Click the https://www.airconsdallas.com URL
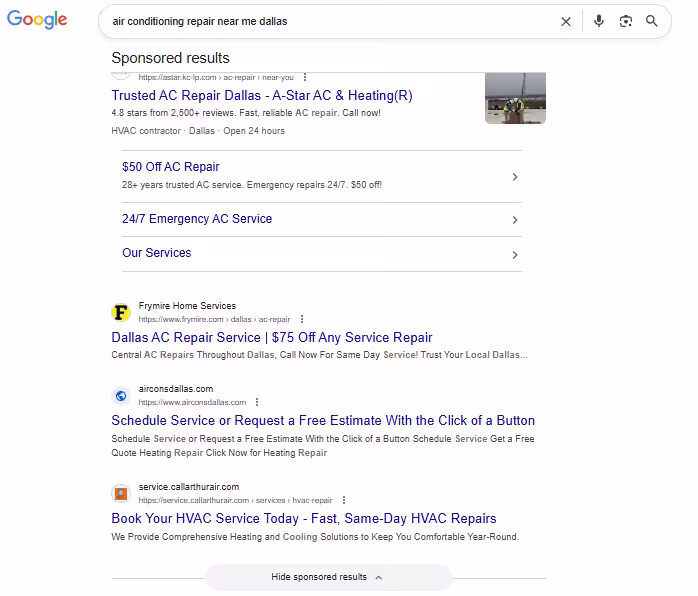Image resolution: width=698 pixels, height=596 pixels. (x=192, y=403)
